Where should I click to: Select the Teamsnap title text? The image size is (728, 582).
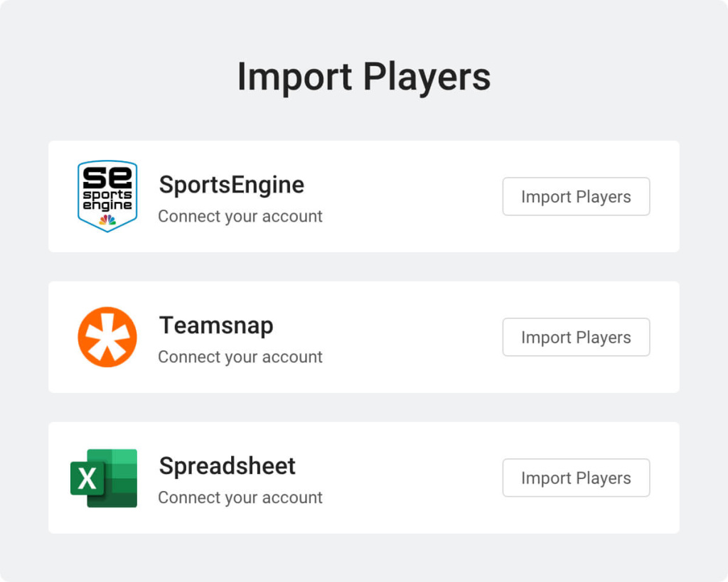coord(215,325)
